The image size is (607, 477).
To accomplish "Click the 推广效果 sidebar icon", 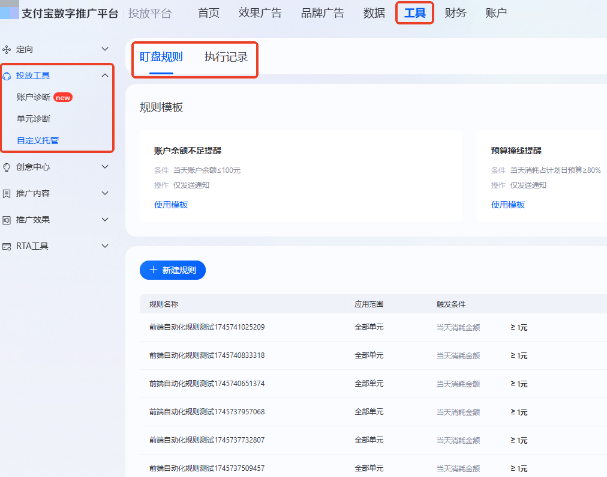I will pos(7,220).
